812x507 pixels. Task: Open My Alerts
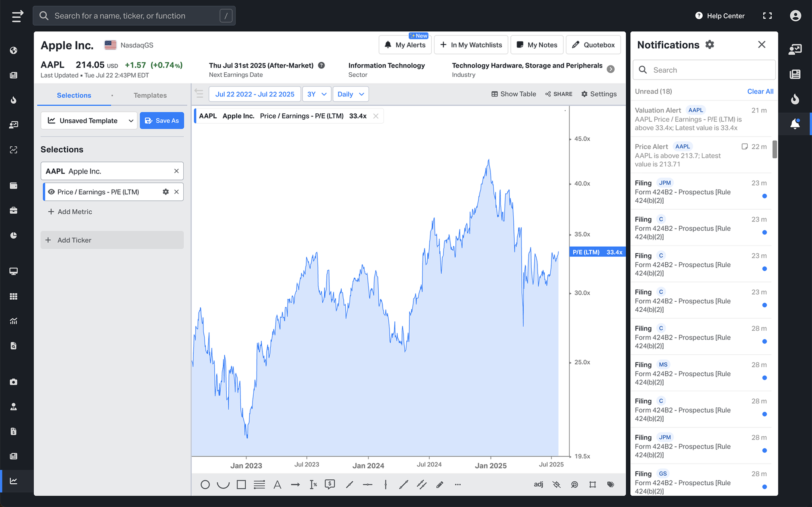tap(405, 45)
